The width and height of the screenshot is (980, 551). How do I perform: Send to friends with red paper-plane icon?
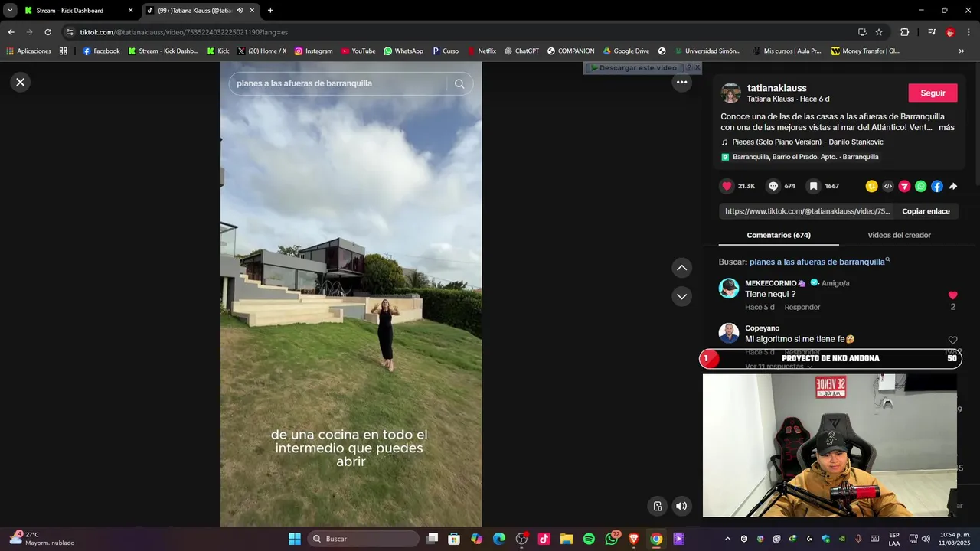(x=904, y=186)
